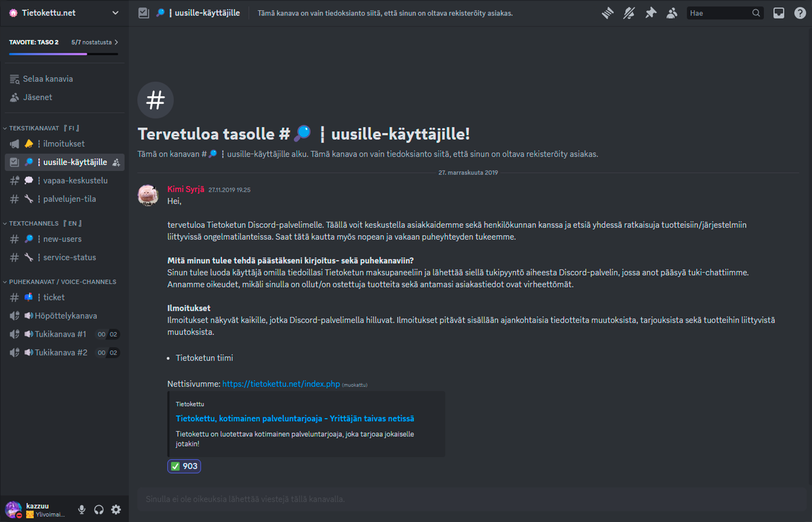Open the Inbox icon
This screenshot has width=812, height=522.
tap(779, 13)
